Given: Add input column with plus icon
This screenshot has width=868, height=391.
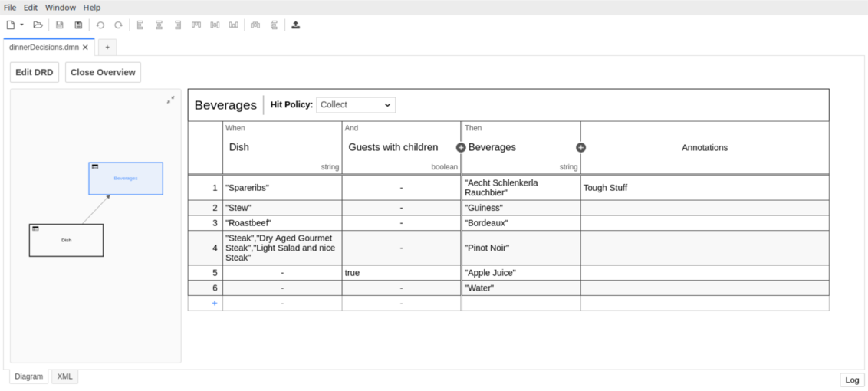Looking at the screenshot, I should pyautogui.click(x=461, y=147).
